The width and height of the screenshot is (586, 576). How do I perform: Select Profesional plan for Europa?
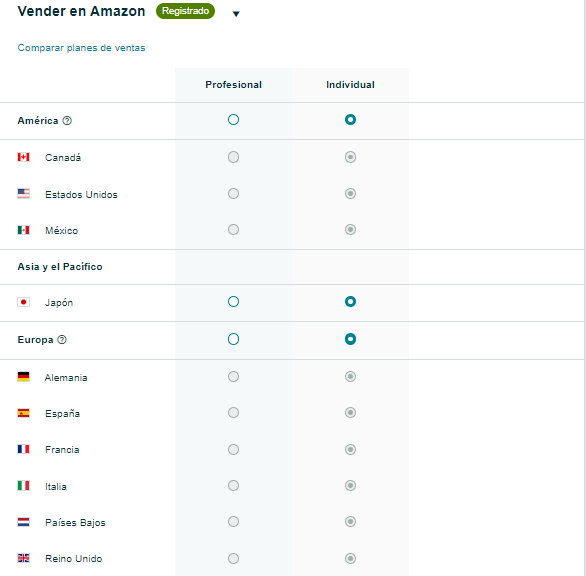pos(233,339)
